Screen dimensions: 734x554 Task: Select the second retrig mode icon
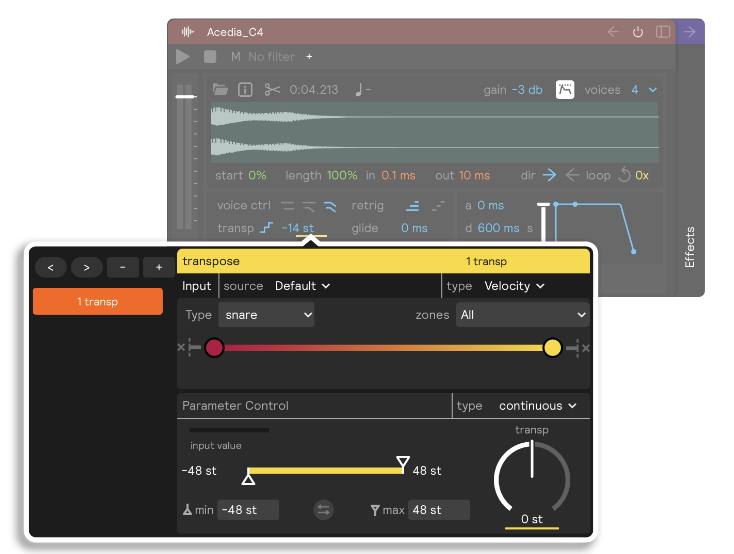click(x=438, y=206)
